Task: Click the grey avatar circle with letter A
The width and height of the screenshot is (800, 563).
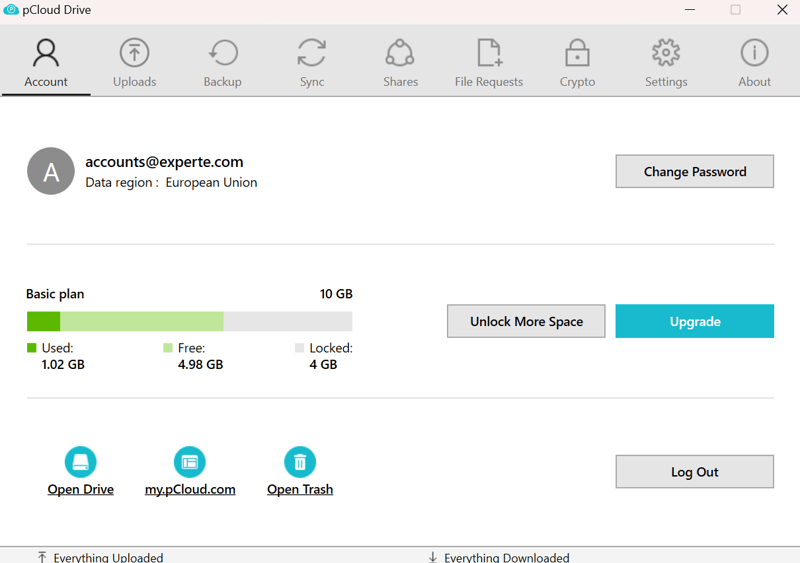Action: (51, 171)
